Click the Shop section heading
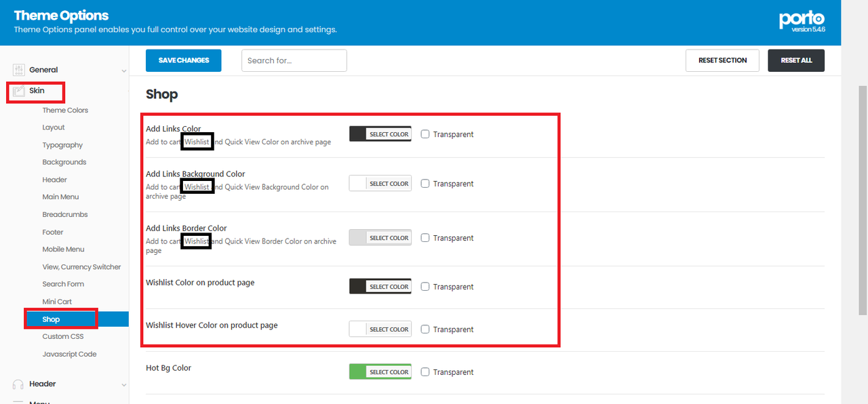Screen dimensions: 868x404 [x=162, y=94]
